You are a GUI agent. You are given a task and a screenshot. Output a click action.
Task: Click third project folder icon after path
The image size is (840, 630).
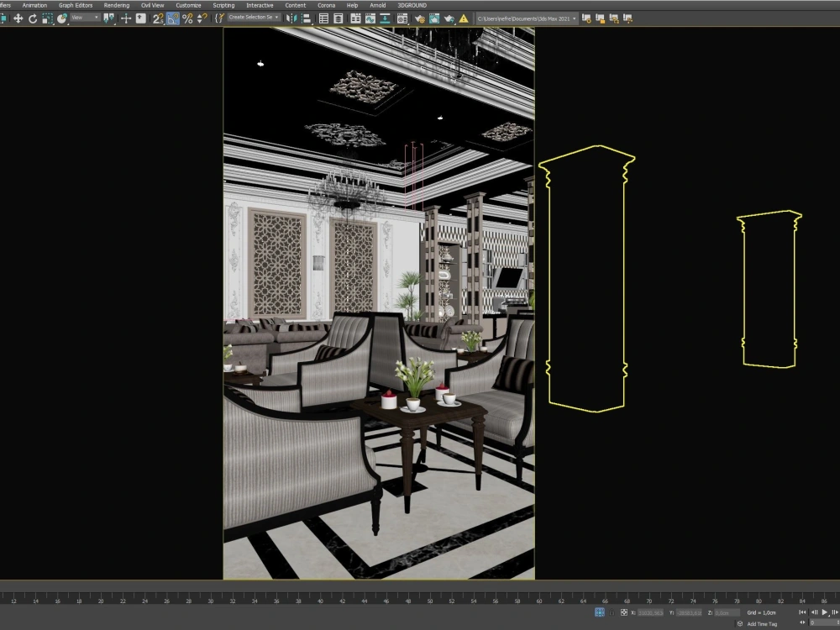point(614,18)
